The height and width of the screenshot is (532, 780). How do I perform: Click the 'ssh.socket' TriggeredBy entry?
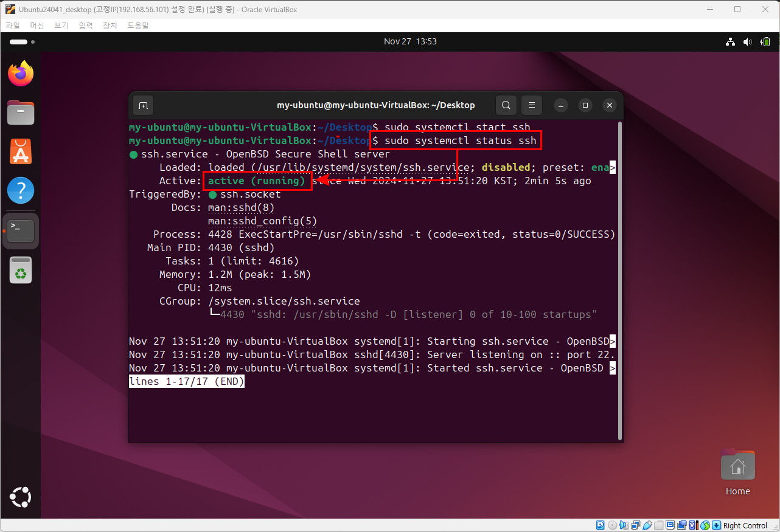pyautogui.click(x=250, y=195)
